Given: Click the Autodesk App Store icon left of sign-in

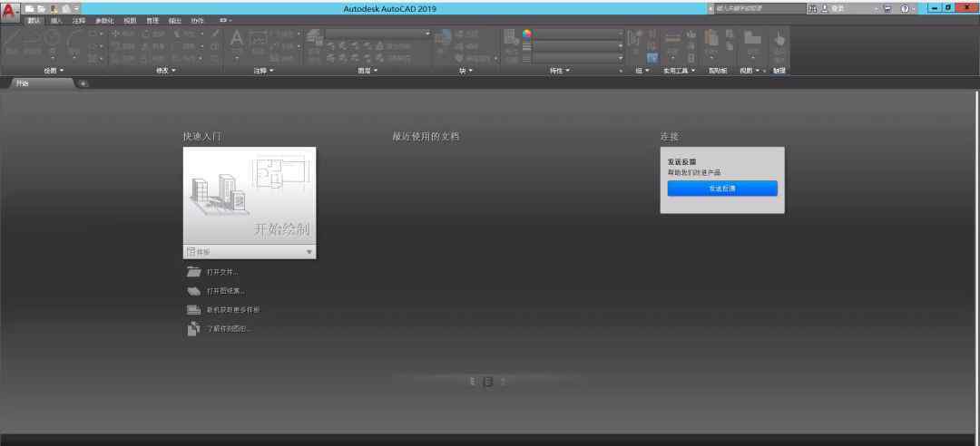Looking at the screenshot, I should tap(812, 9).
